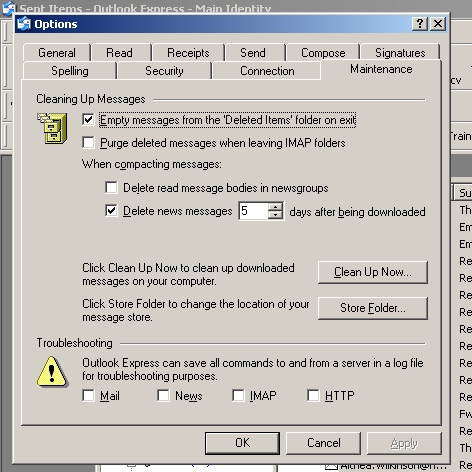Close the Options dialog with the X
Screen dimensions: 472x472
[438, 24]
